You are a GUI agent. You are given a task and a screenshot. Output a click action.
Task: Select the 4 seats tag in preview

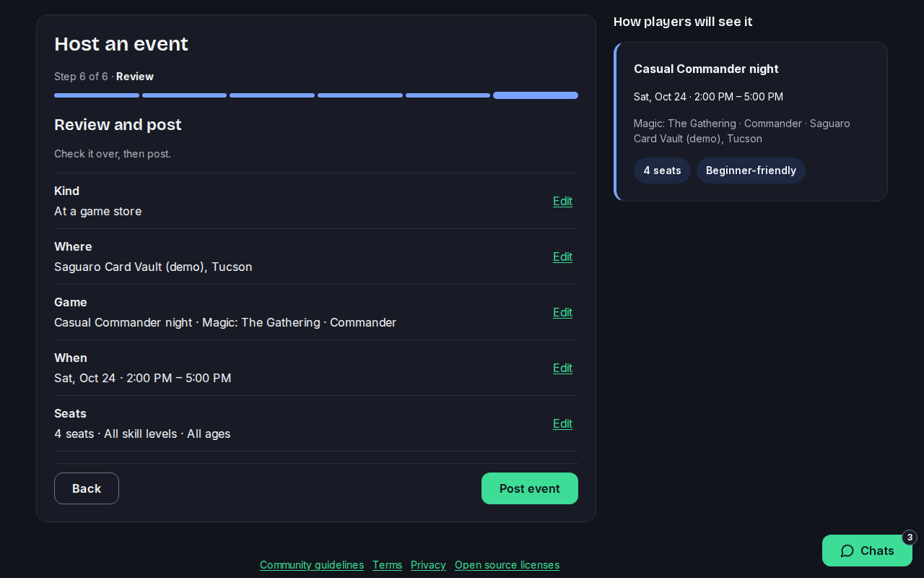coord(662,171)
